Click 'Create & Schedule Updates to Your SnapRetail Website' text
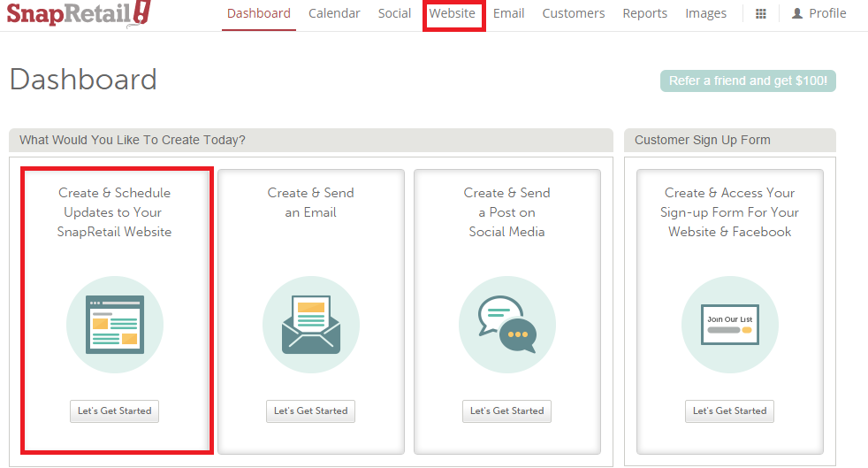 [x=115, y=212]
